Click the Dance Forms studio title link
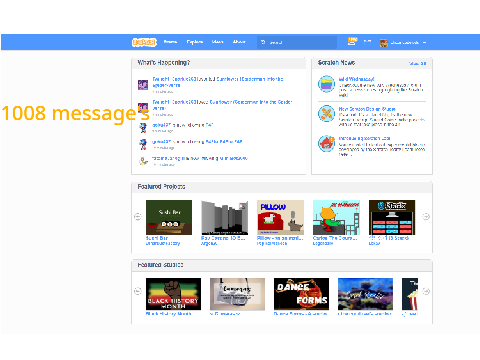Image resolution: width=480 pixels, height=360 pixels. click(x=300, y=314)
